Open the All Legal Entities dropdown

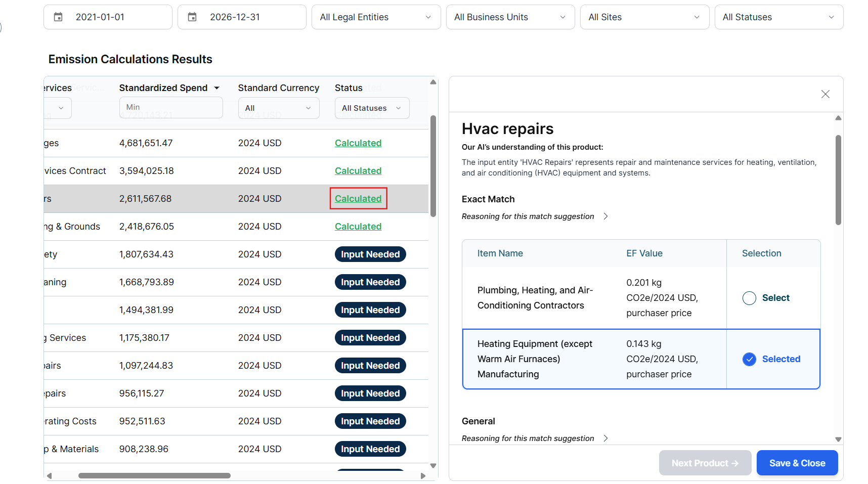(x=375, y=17)
